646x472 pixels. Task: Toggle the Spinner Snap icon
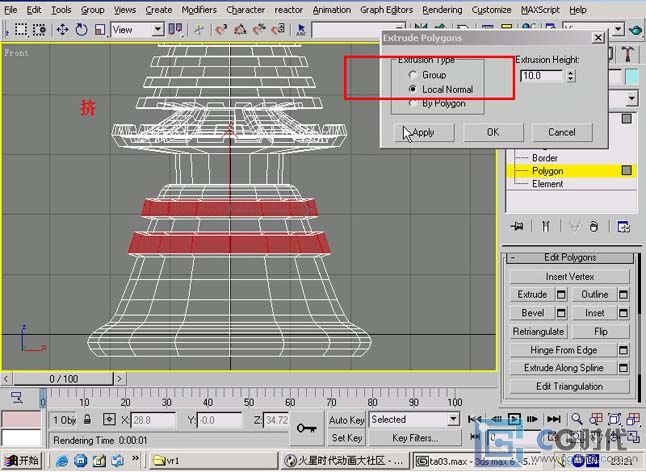(278, 30)
